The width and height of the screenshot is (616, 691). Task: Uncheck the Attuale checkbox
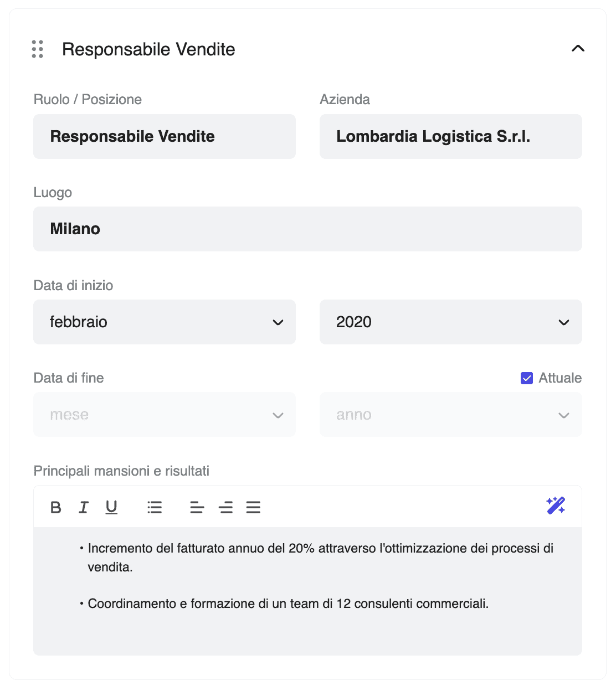(x=527, y=378)
